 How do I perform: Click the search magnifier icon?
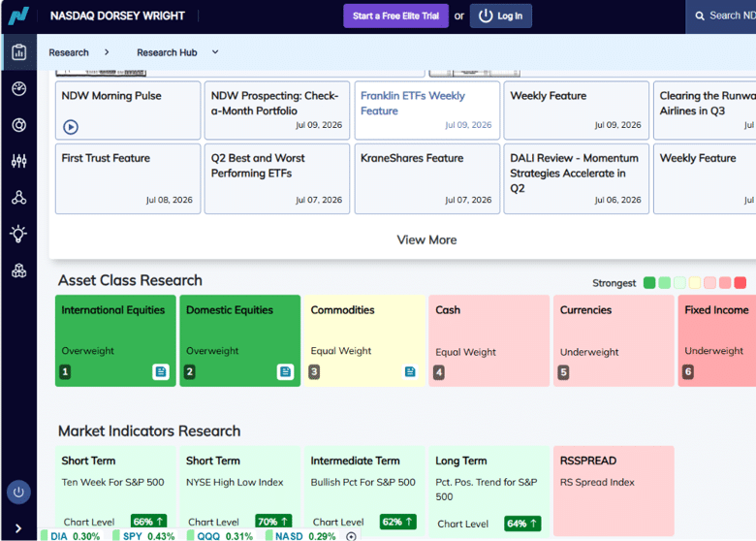(x=700, y=16)
